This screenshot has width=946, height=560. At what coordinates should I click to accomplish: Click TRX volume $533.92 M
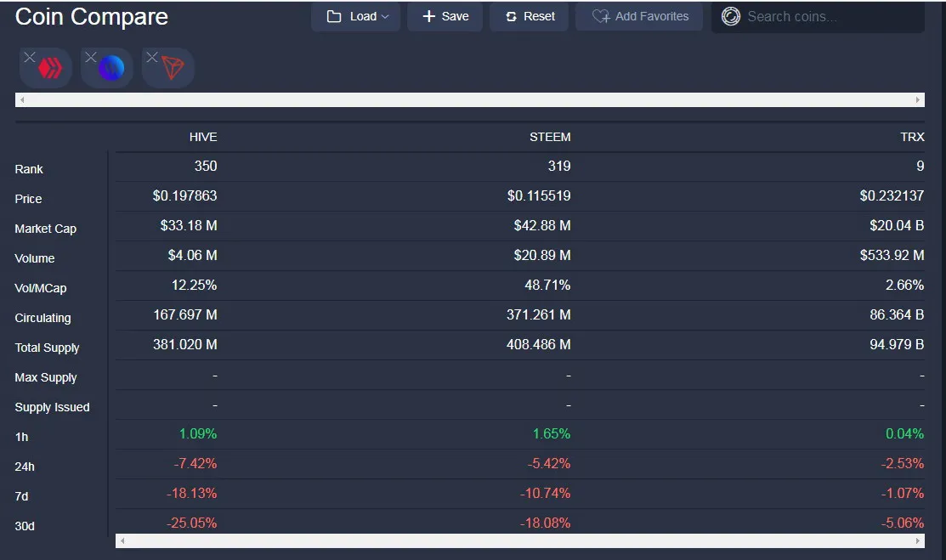(892, 255)
